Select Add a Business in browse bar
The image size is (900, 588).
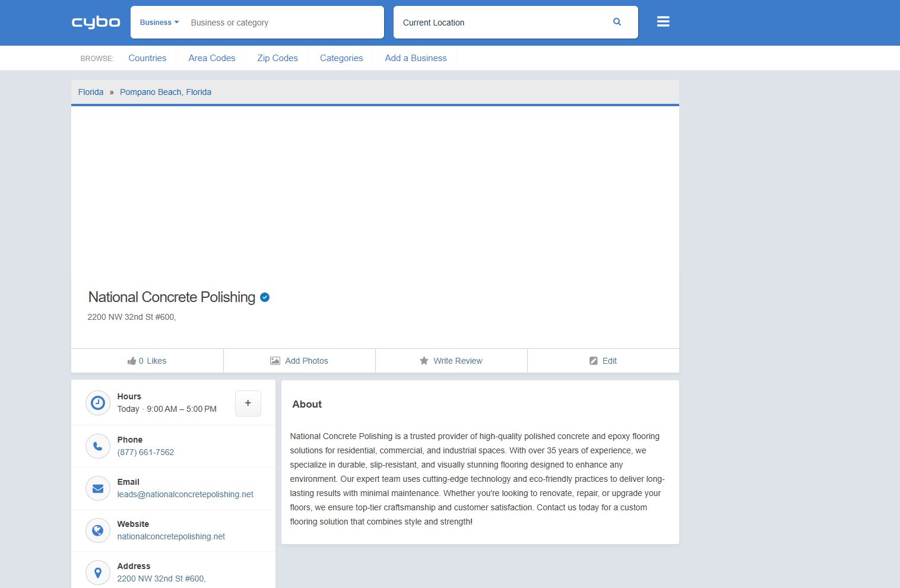coord(416,58)
